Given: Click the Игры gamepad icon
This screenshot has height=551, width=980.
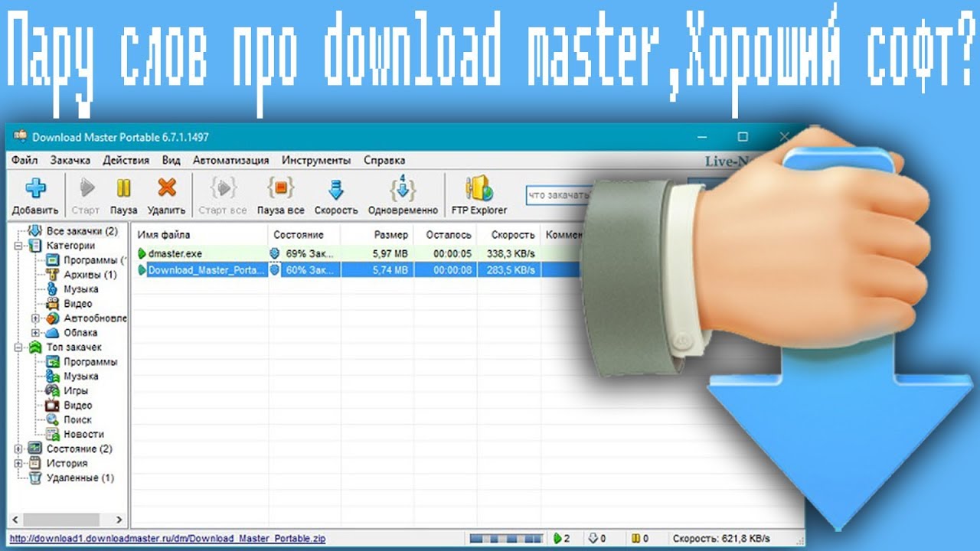Looking at the screenshot, I should point(52,391).
